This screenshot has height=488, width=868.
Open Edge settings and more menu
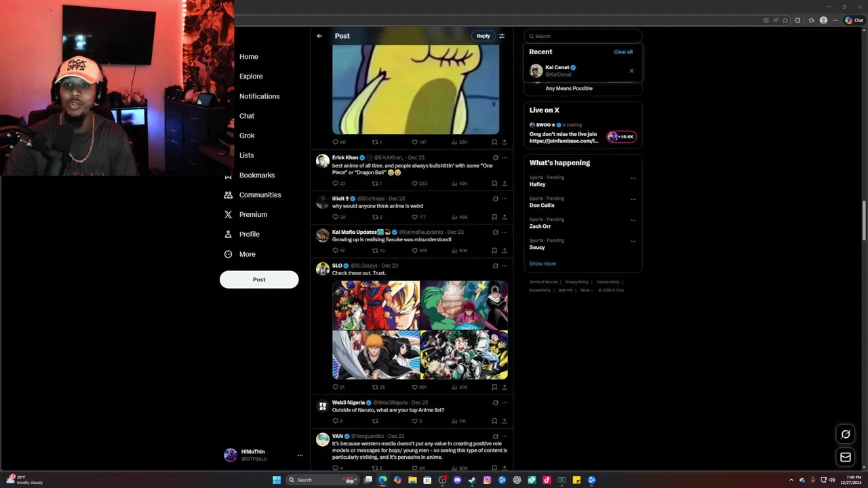[835, 20]
